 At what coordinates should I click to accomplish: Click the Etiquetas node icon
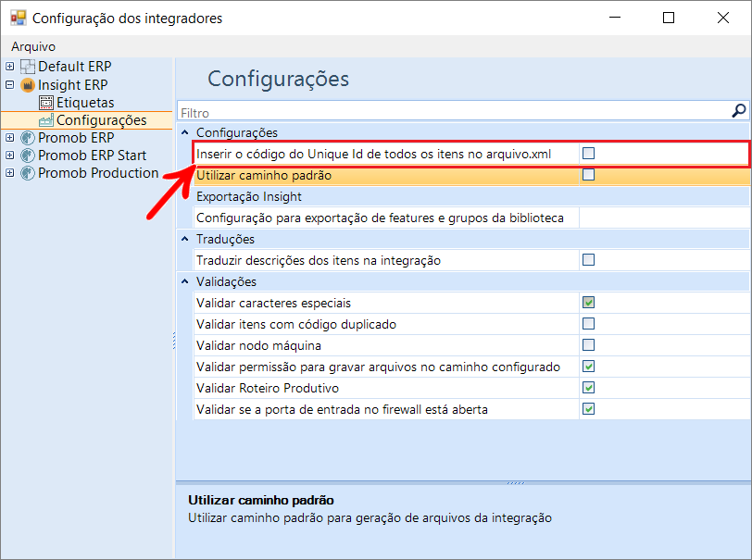46,103
